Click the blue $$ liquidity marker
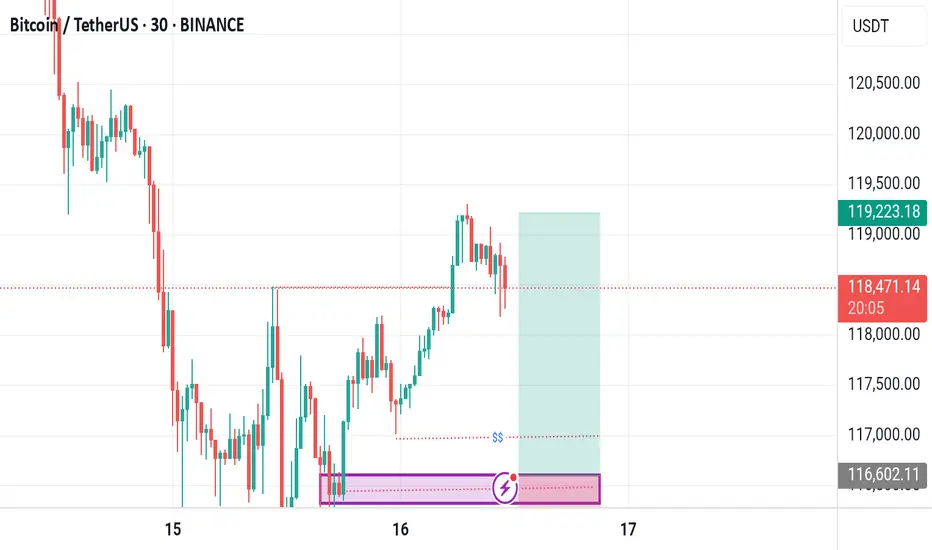Viewport: 932px width, 550px height. (498, 438)
